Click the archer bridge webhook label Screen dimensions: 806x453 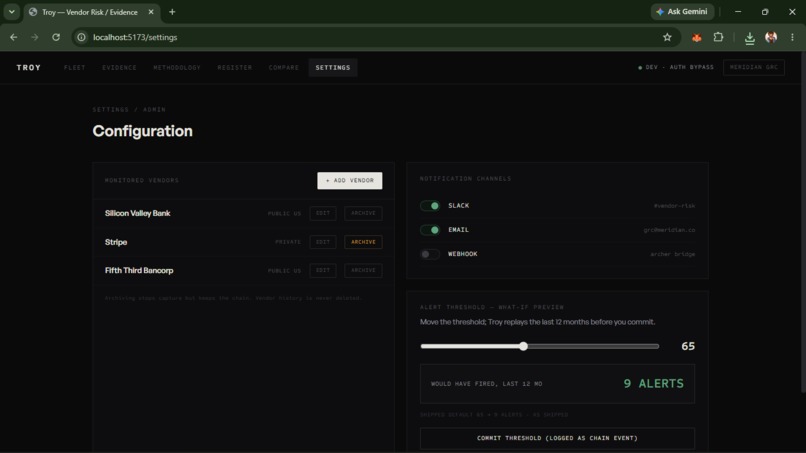coord(672,254)
